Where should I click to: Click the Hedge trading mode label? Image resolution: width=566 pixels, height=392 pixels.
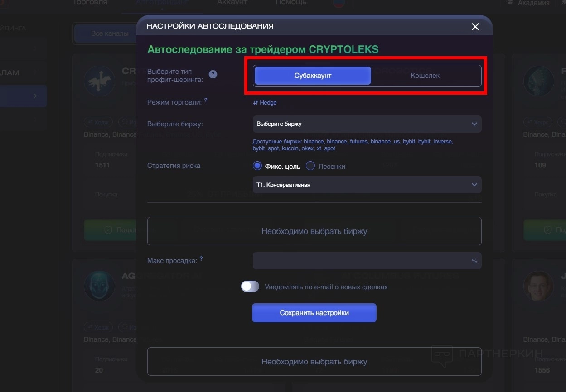pos(265,103)
